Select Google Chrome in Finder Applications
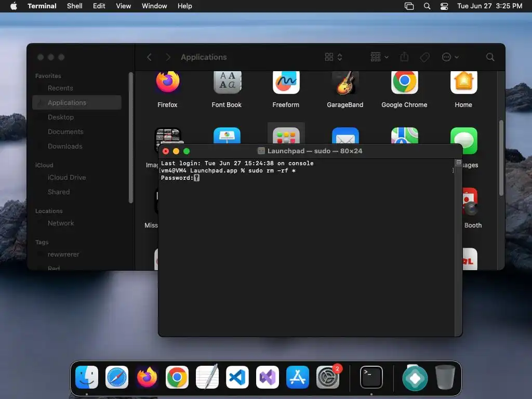The height and width of the screenshot is (399, 532). click(404, 82)
